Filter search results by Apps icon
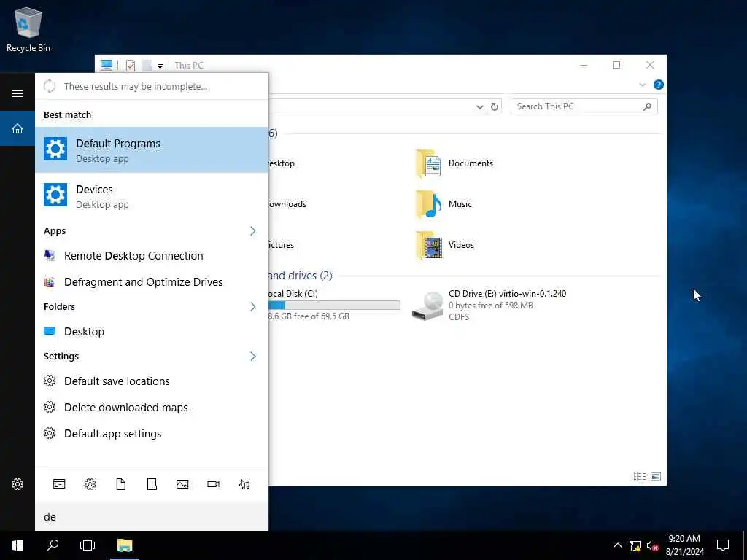The height and width of the screenshot is (560, 747). tap(59, 484)
